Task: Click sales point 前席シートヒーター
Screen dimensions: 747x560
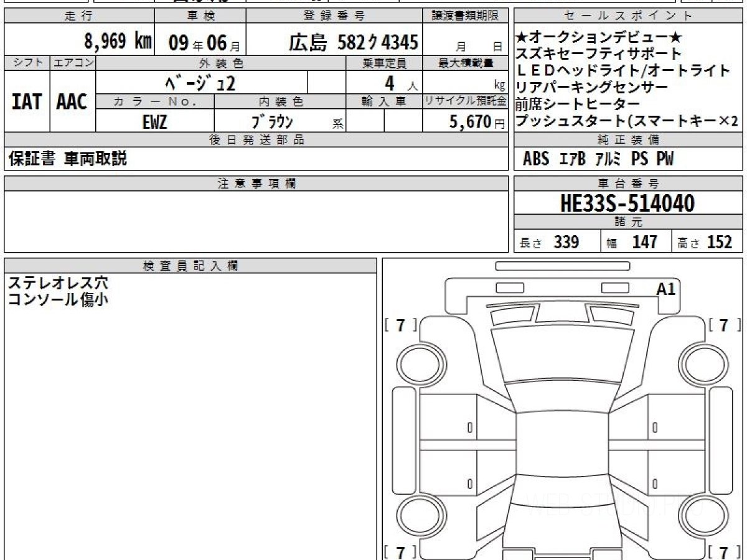Action: (577, 104)
